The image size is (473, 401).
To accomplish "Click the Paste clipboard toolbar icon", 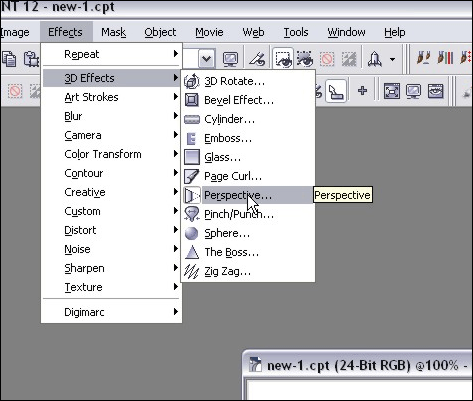I will tap(31, 59).
